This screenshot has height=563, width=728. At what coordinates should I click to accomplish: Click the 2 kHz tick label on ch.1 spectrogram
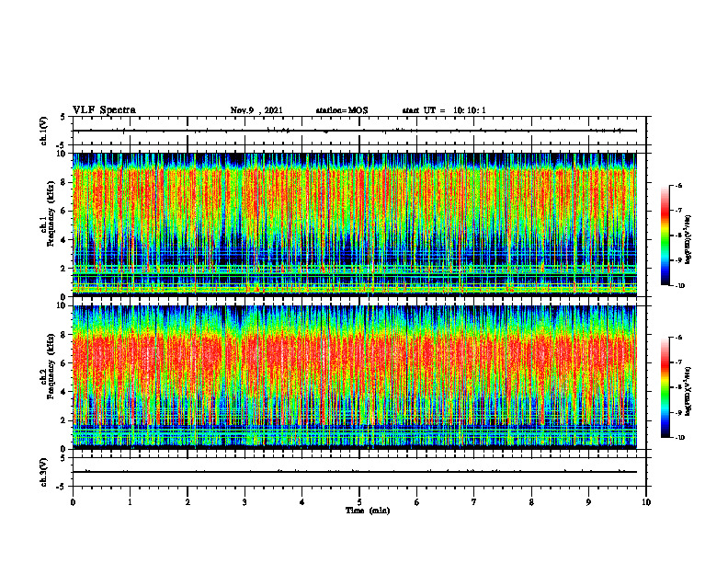(64, 269)
